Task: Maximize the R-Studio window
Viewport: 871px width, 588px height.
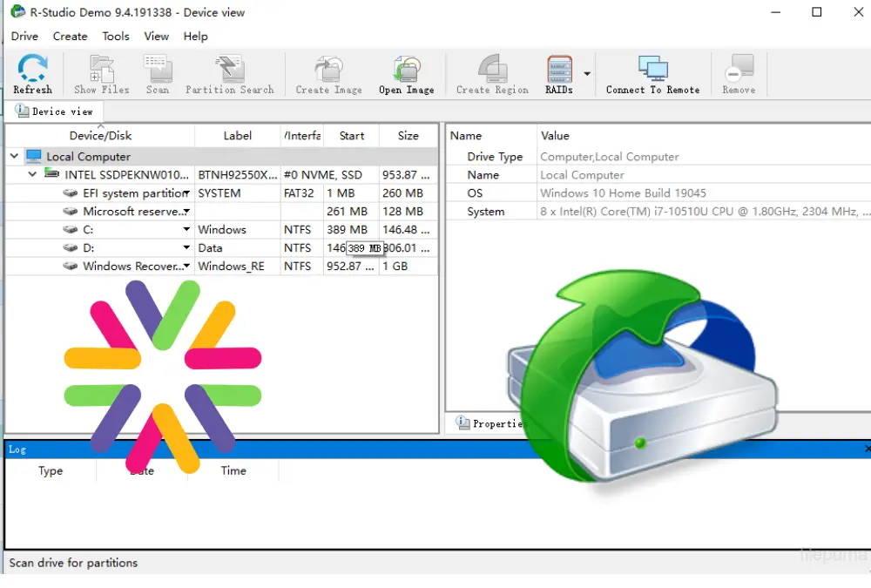Action: click(x=817, y=11)
